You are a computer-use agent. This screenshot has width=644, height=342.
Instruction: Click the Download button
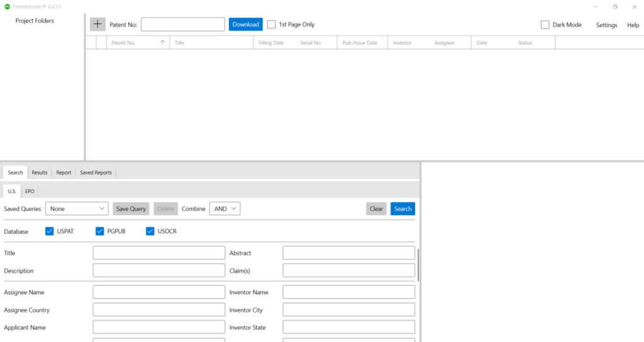[246, 25]
